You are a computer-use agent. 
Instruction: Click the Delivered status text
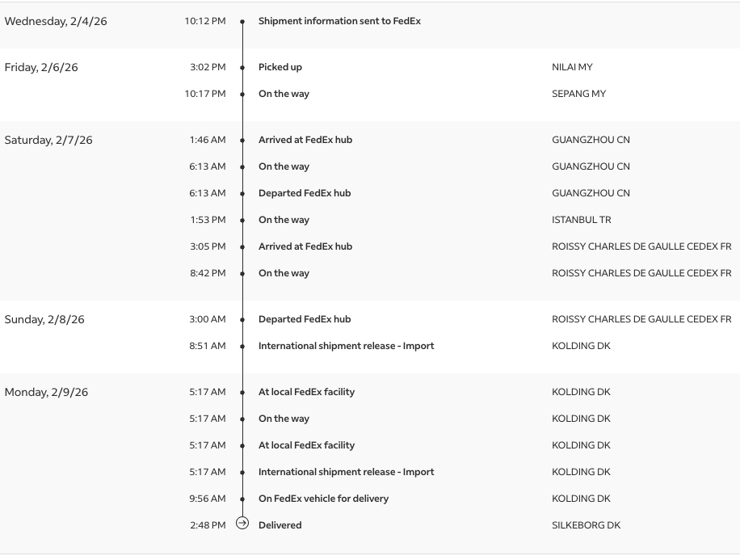[x=280, y=525]
